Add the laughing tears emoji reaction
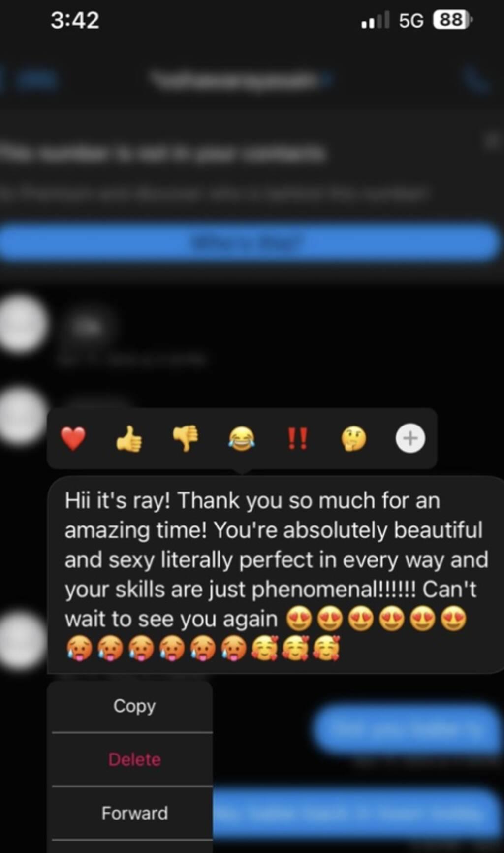504x853 pixels. pyautogui.click(x=242, y=438)
